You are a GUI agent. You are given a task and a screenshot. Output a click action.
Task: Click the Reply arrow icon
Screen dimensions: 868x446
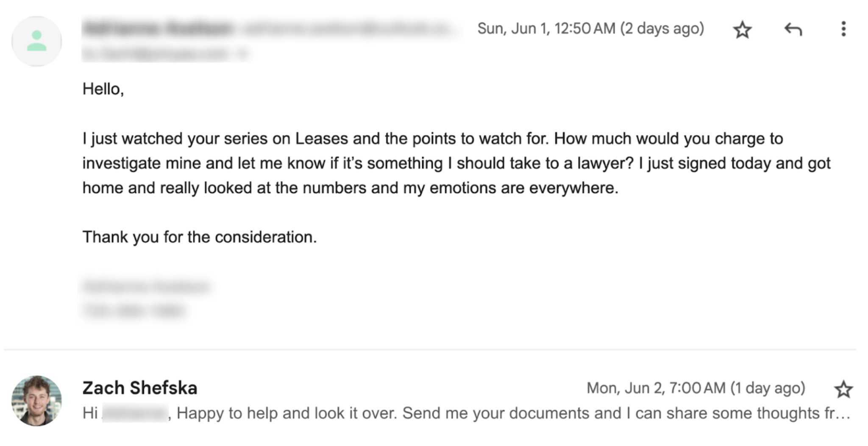tap(793, 30)
